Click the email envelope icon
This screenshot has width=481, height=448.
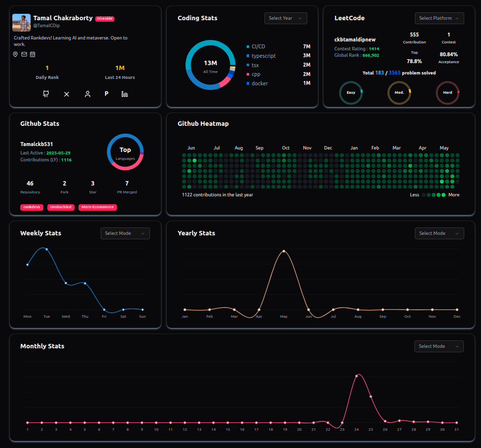tap(24, 54)
